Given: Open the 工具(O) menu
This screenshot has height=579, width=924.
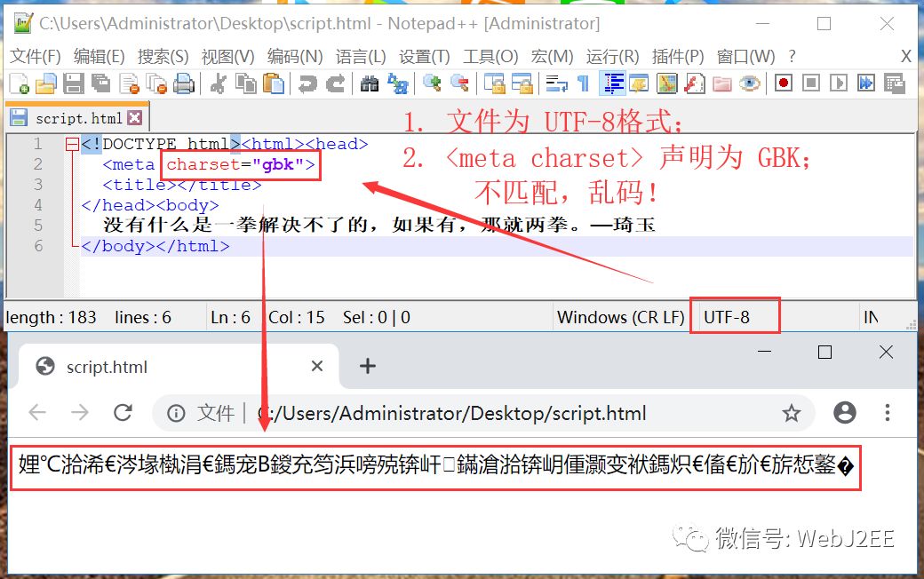Looking at the screenshot, I should (490, 57).
